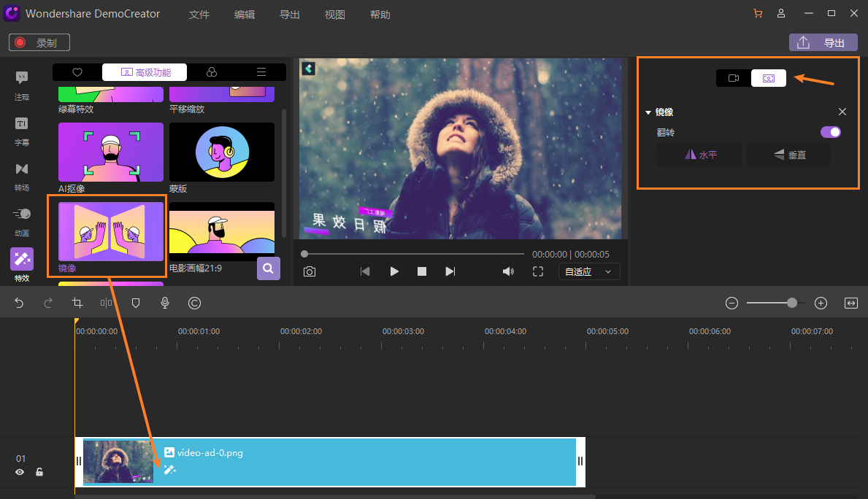Click the crop tool icon

77,303
